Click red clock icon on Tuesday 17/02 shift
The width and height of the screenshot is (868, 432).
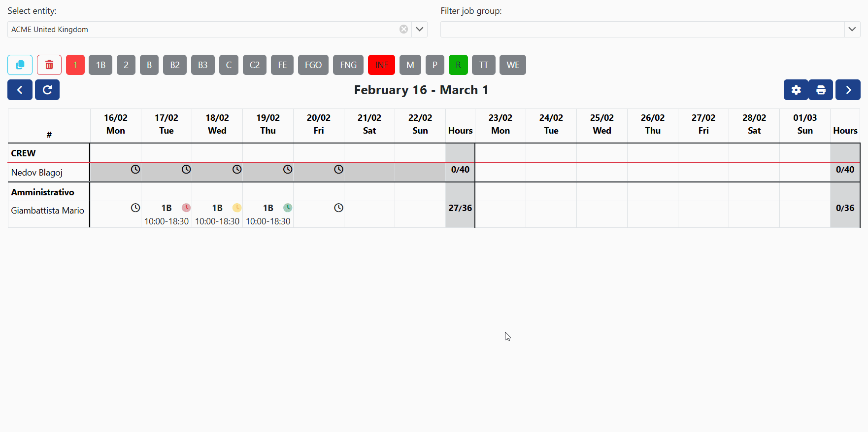186,208
